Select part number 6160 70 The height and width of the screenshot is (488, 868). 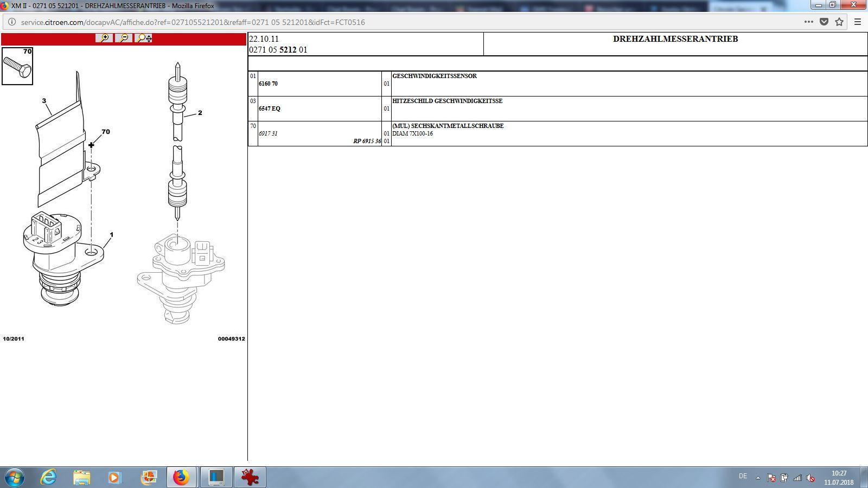(268, 84)
